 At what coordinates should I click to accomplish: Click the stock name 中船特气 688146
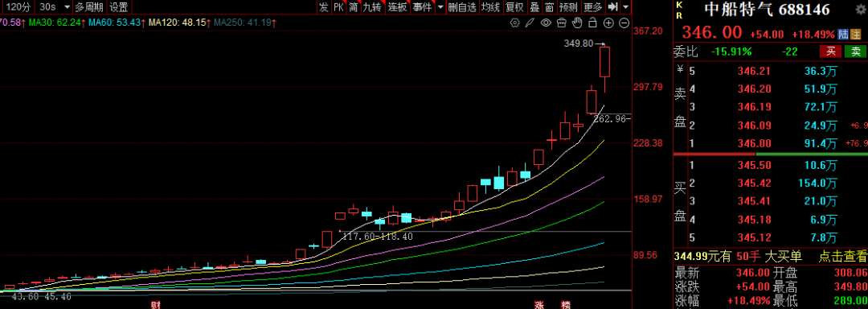[x=767, y=10]
